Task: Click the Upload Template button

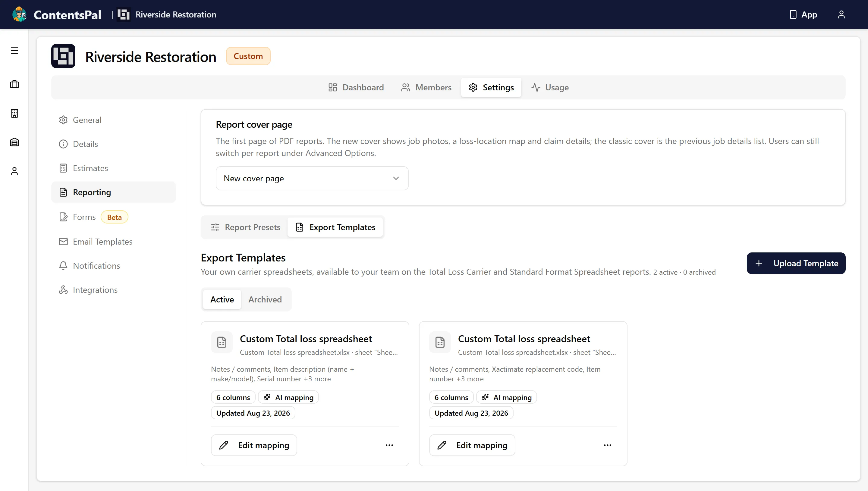Action: tap(796, 263)
